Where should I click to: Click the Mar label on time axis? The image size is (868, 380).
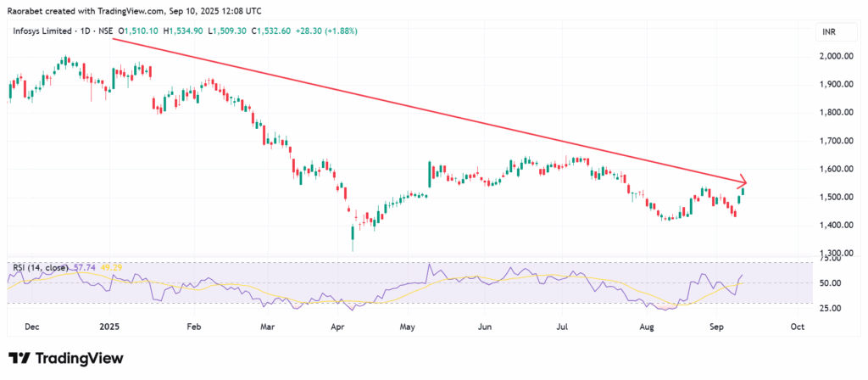[267, 327]
